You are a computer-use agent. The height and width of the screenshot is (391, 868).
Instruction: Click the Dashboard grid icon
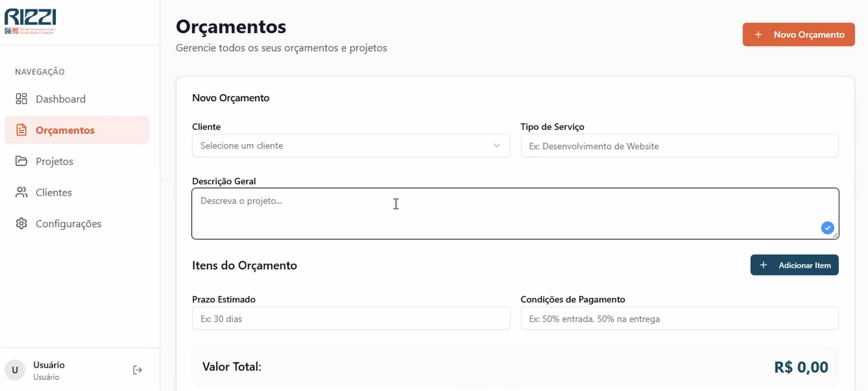[21, 99]
